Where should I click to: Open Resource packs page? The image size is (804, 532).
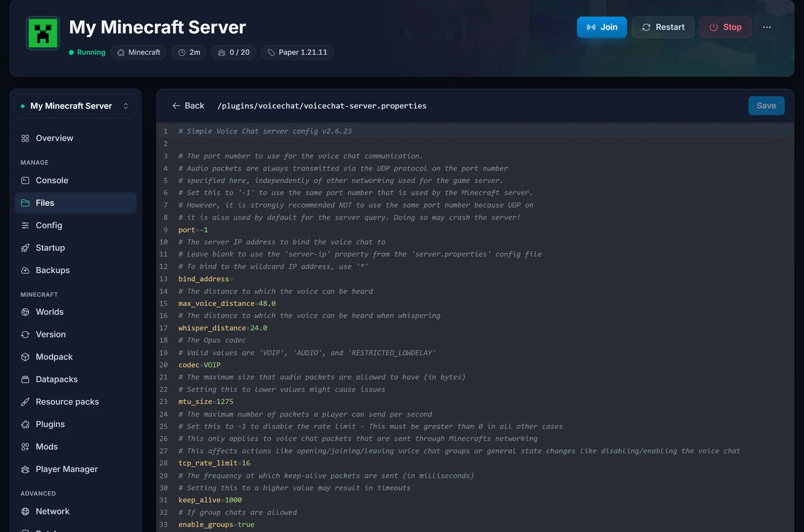(x=75, y=402)
